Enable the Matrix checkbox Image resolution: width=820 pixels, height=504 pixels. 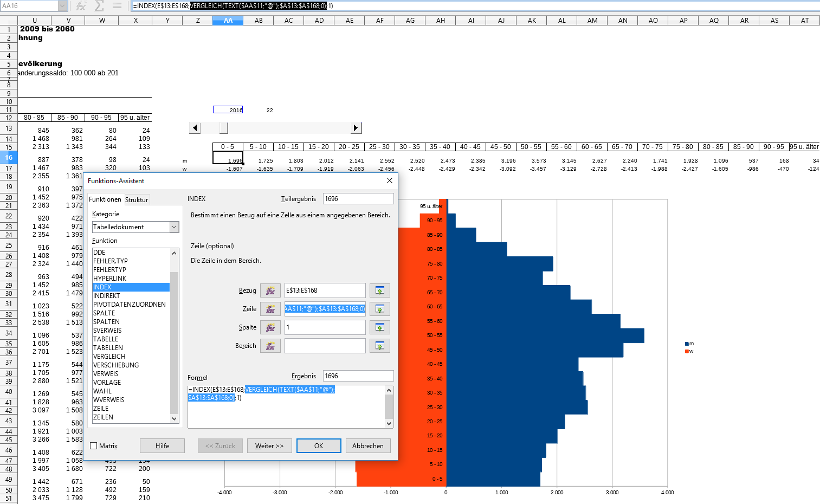(94, 446)
